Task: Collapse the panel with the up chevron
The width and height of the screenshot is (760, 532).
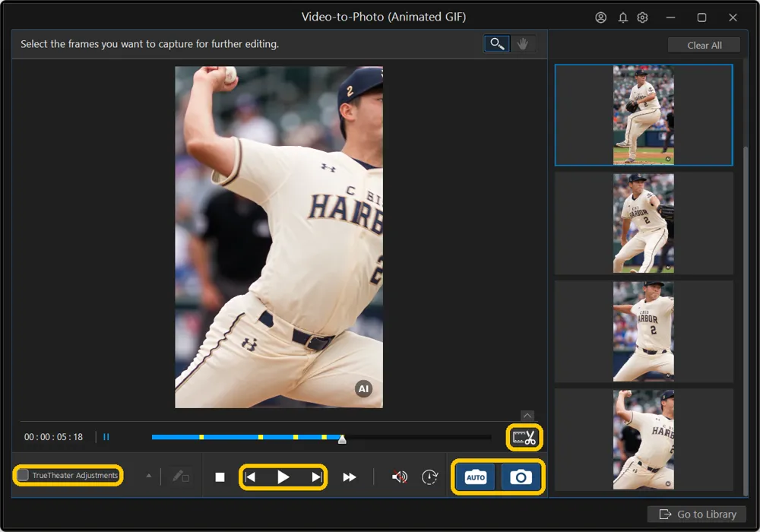Action: point(527,416)
